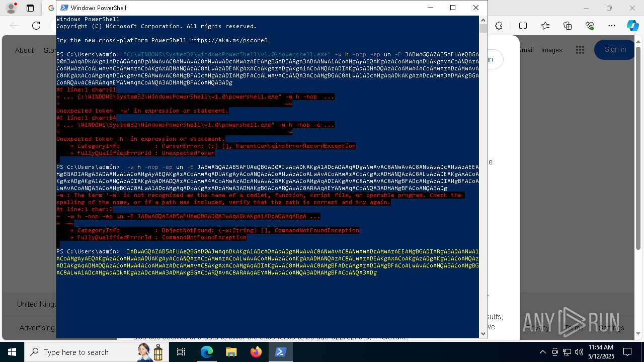
Task: Open Edge collections icon
Action: [x=568, y=26]
